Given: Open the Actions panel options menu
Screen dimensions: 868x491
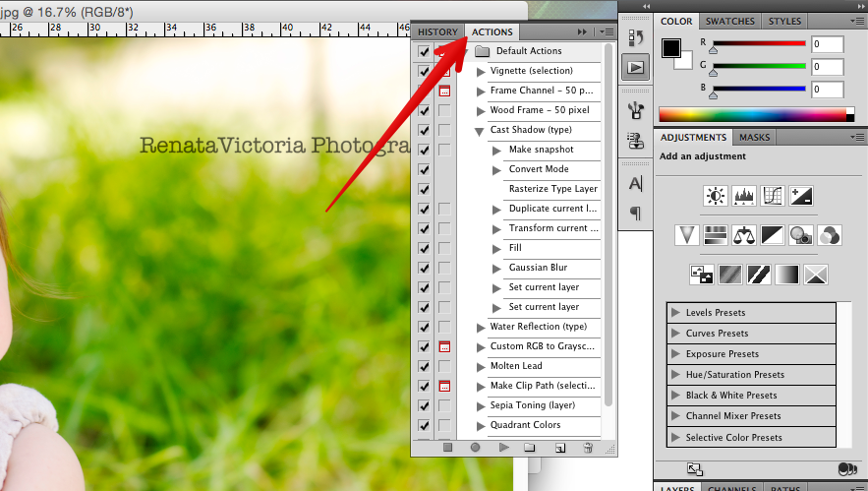Looking at the screenshot, I should pyautogui.click(x=608, y=32).
